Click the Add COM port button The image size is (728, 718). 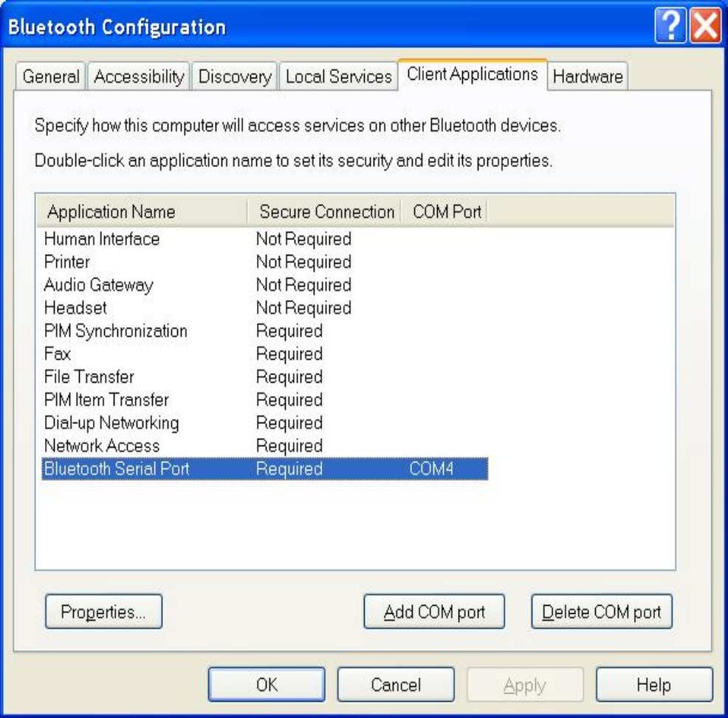(434, 612)
